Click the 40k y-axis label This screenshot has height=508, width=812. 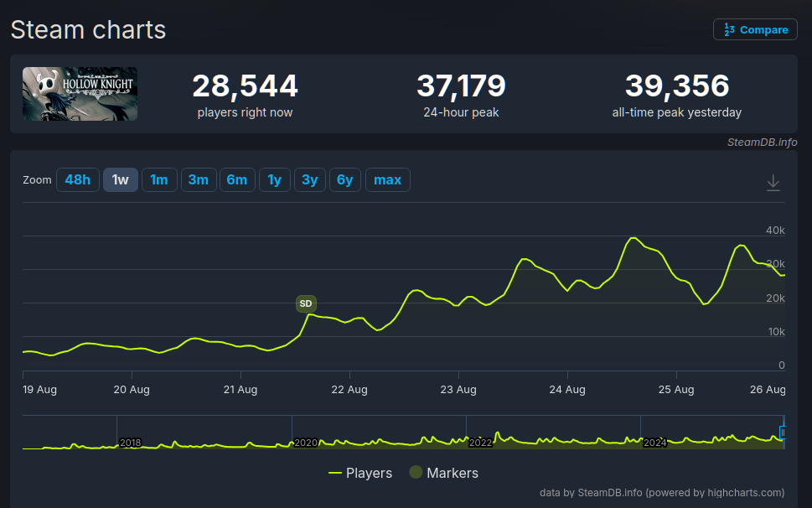point(775,231)
